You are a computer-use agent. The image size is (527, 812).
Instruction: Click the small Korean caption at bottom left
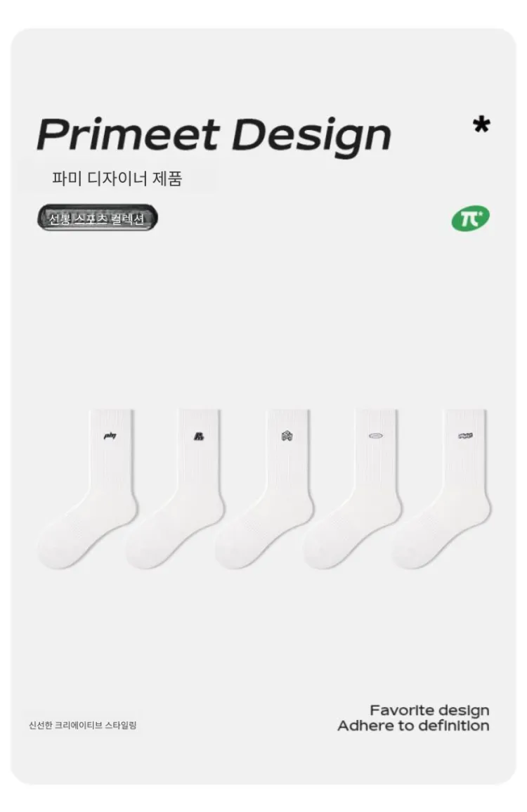(83, 726)
